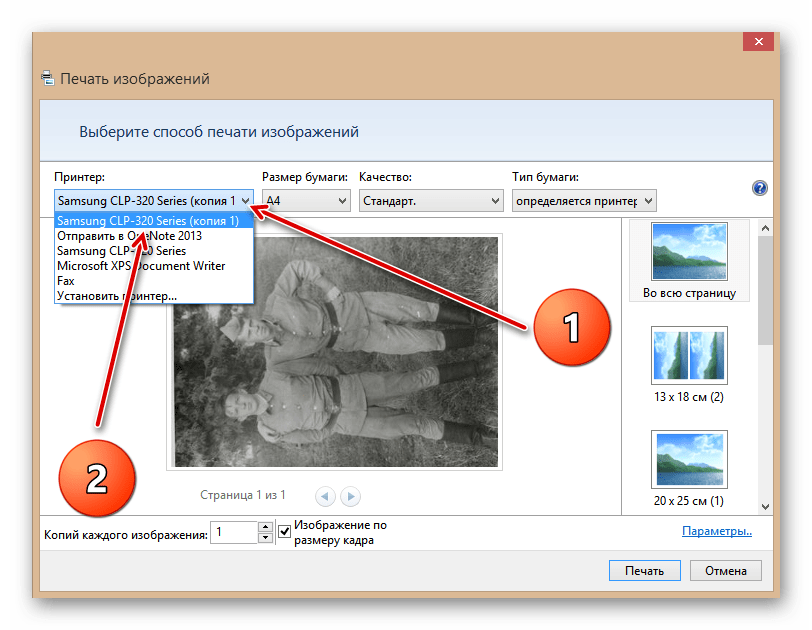
Task: Select Fax from printer list
Action: [x=66, y=281]
